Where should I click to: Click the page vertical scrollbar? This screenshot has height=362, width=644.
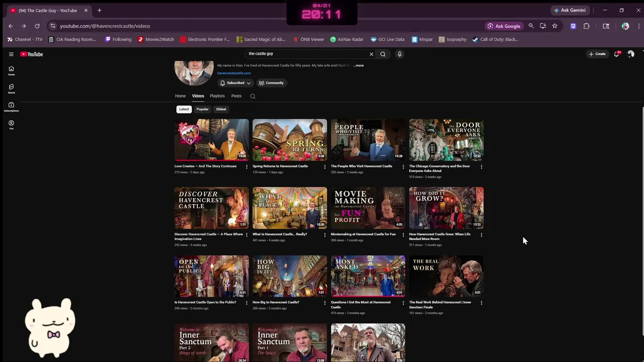pos(642,221)
